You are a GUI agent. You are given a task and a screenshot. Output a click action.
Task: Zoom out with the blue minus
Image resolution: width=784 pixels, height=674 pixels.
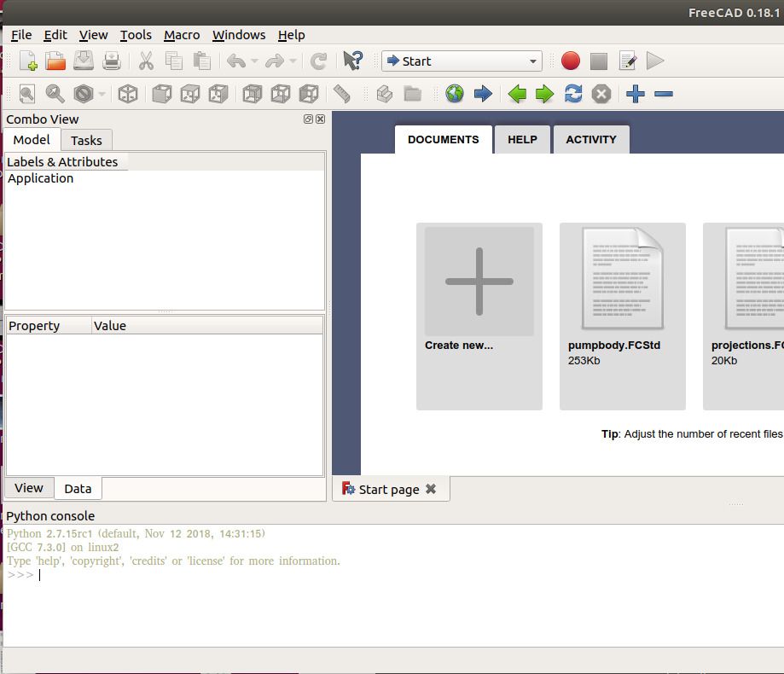pos(664,94)
